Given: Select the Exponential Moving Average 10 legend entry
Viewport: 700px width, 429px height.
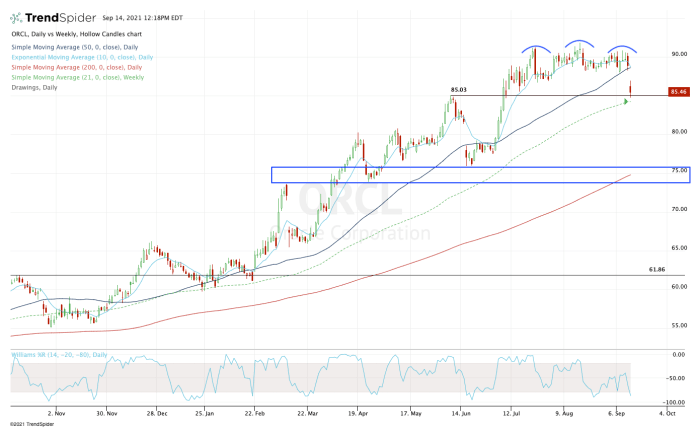Looking at the screenshot, I should [x=82, y=57].
